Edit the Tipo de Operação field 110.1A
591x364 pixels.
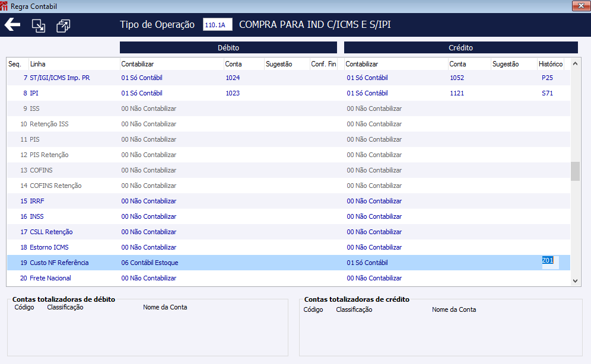point(218,25)
